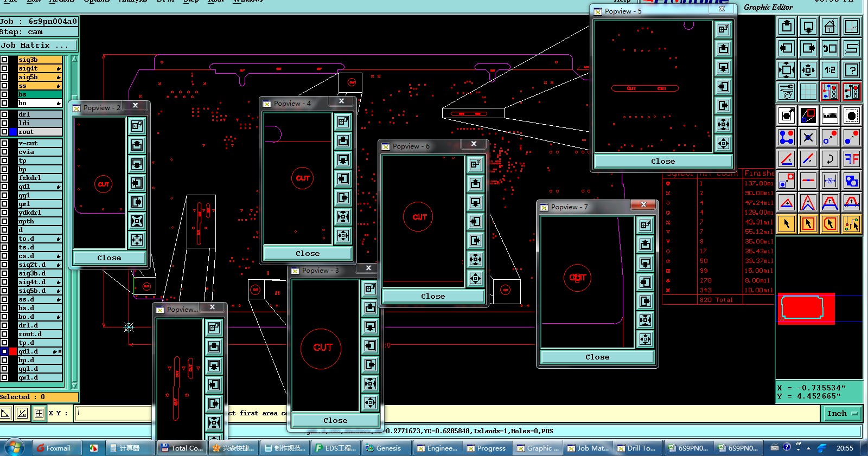The height and width of the screenshot is (456, 868).
Task: Select the rotate arrow tool icon
Action: 830,159
